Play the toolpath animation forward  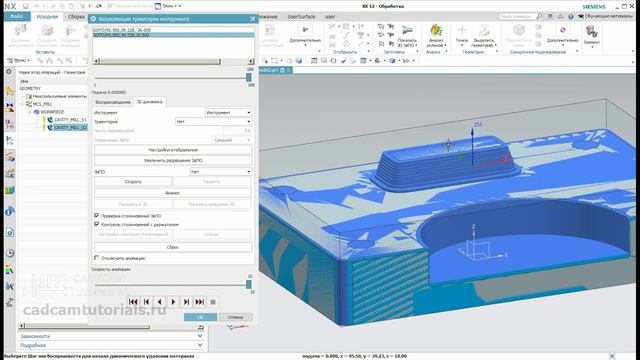(x=173, y=302)
